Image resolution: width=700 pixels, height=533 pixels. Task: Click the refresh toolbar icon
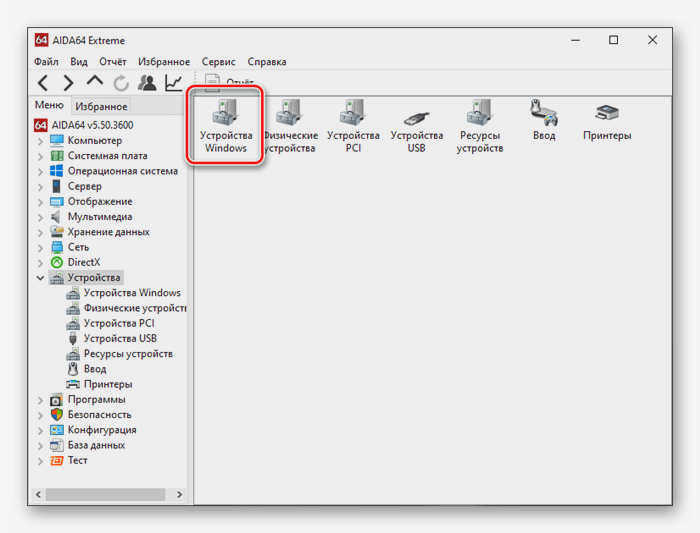click(x=121, y=83)
